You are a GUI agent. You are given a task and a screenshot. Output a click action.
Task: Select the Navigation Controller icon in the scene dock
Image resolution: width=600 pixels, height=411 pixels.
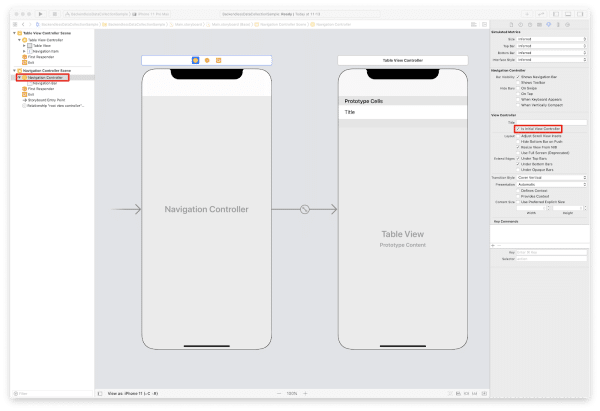point(196,60)
